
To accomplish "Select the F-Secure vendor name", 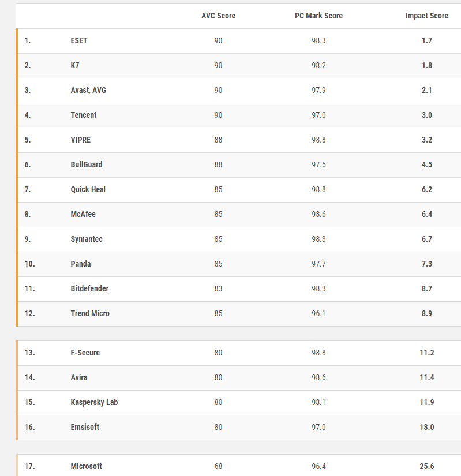I will coord(85,353).
